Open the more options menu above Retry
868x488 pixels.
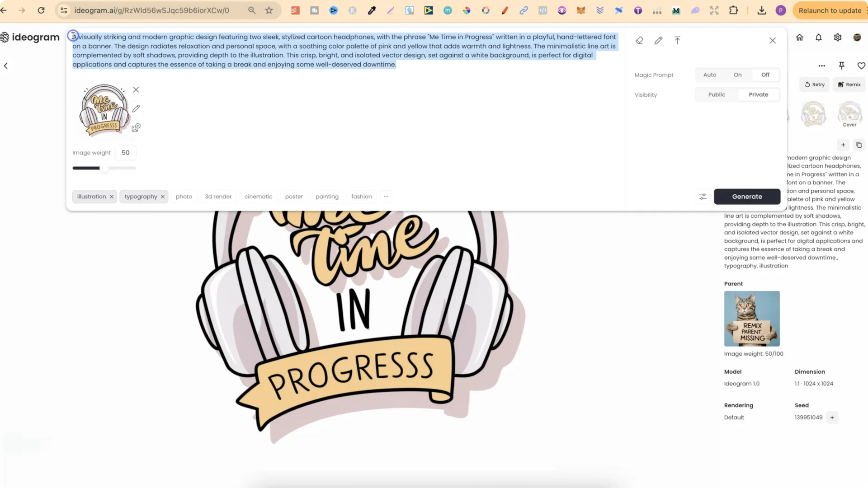pyautogui.click(x=822, y=66)
